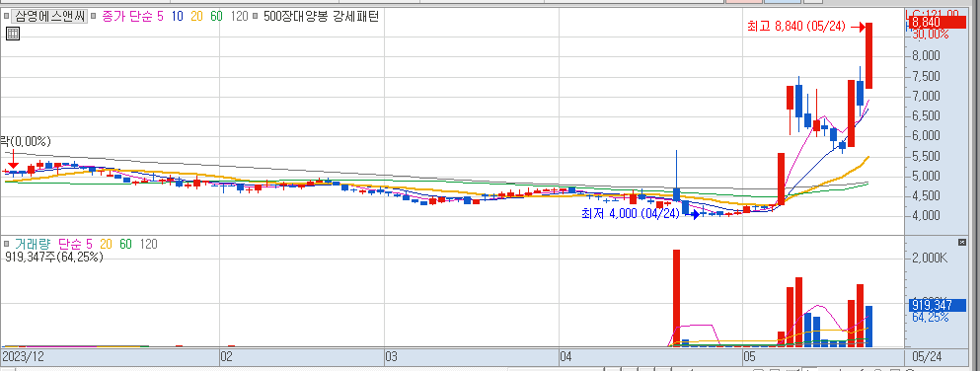Close the volume pane with its X button
The width and height of the screenshot is (980, 371).
[962, 243]
